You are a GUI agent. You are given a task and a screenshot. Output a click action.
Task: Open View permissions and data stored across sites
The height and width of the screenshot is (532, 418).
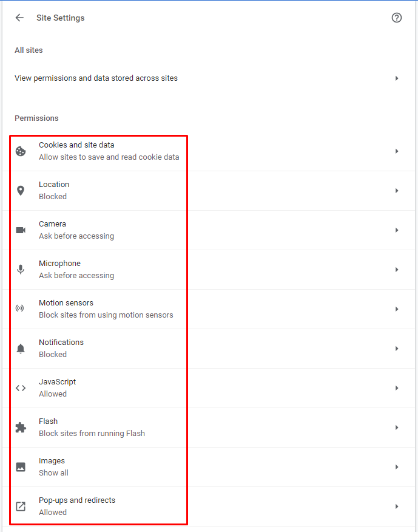tap(209, 78)
